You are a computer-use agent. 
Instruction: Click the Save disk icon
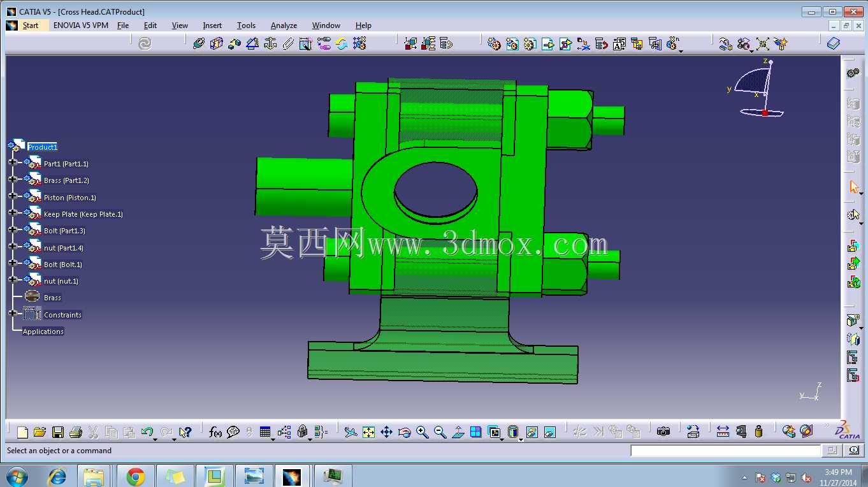point(57,432)
